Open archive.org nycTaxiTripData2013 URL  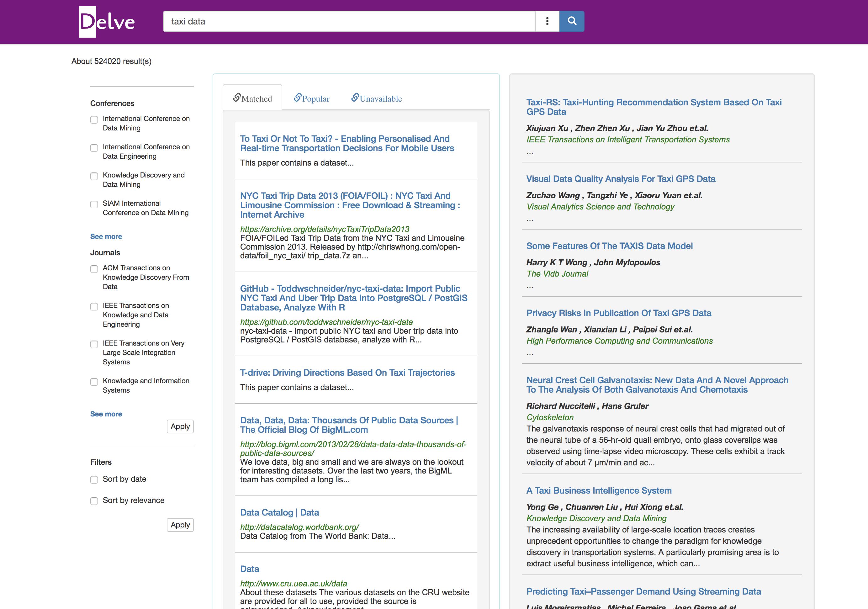pos(325,229)
